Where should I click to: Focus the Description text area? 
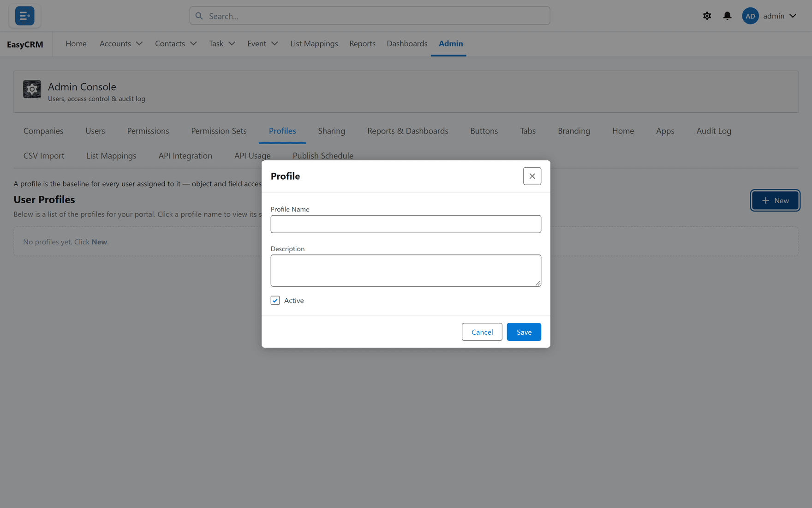pos(406,271)
